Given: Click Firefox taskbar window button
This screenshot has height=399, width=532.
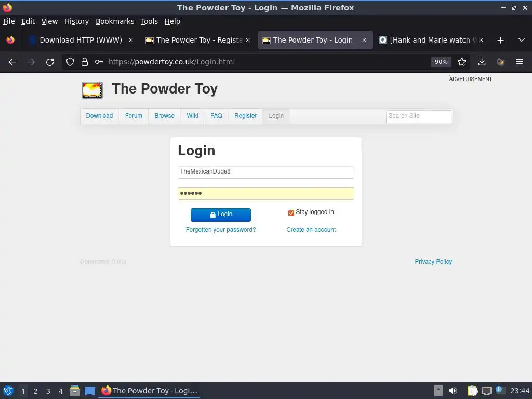Looking at the screenshot, I should (149, 391).
